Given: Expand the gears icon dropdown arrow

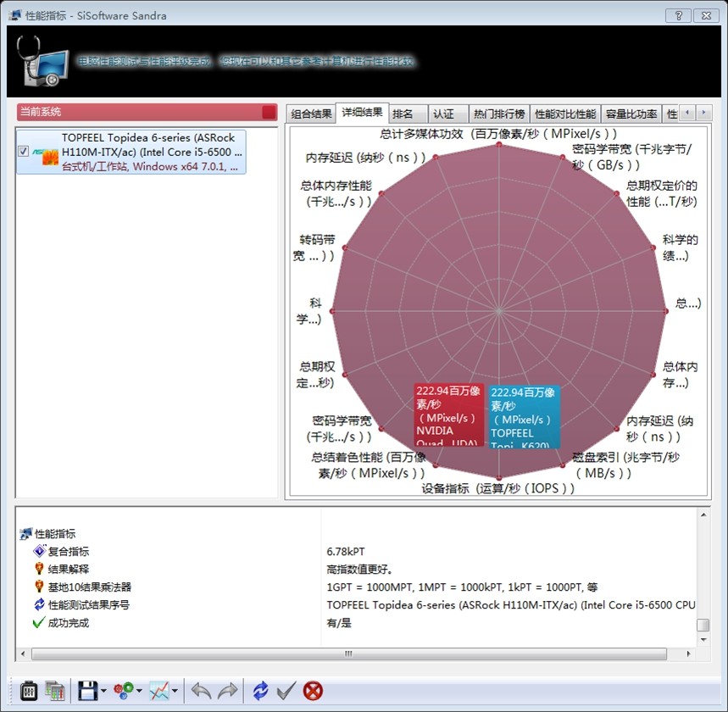Looking at the screenshot, I should (139, 691).
